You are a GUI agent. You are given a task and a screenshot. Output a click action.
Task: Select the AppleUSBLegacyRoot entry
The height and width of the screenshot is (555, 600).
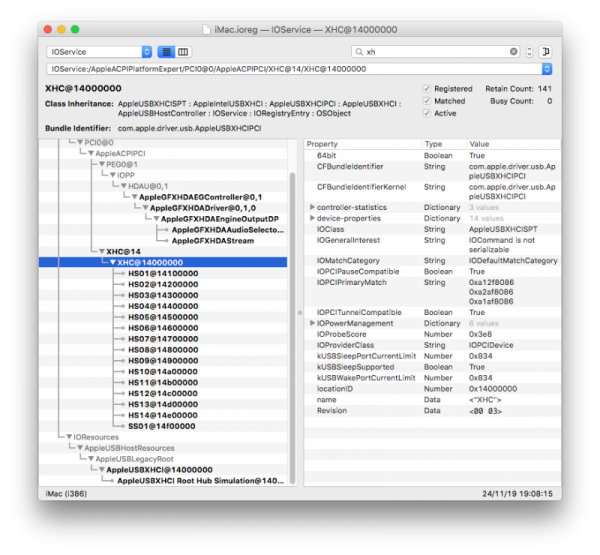134,459
